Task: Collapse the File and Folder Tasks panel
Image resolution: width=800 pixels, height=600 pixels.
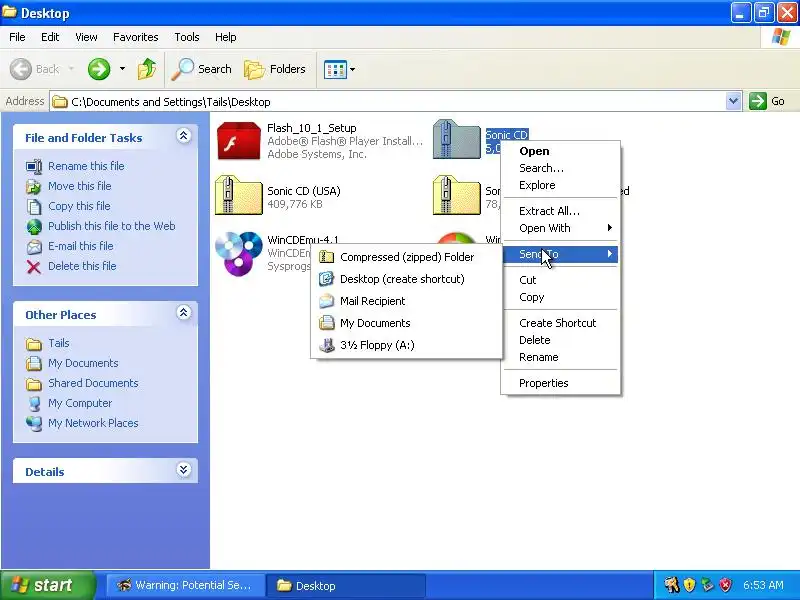Action: click(x=184, y=136)
